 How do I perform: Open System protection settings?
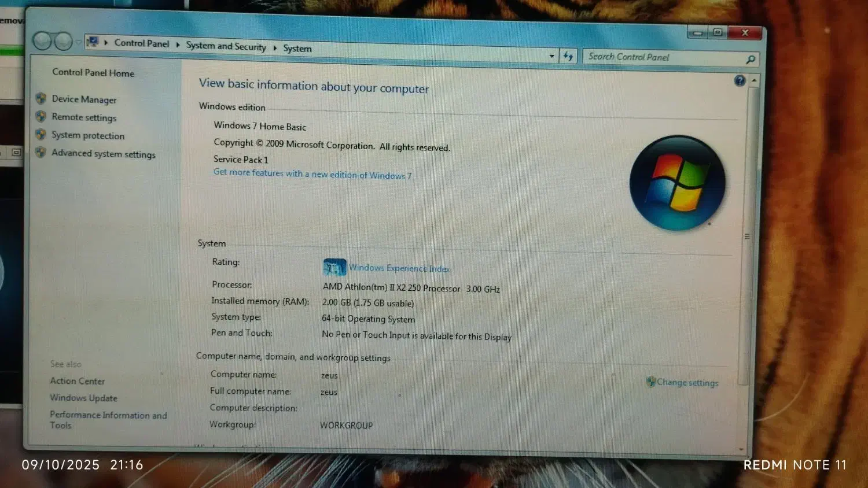coord(88,135)
